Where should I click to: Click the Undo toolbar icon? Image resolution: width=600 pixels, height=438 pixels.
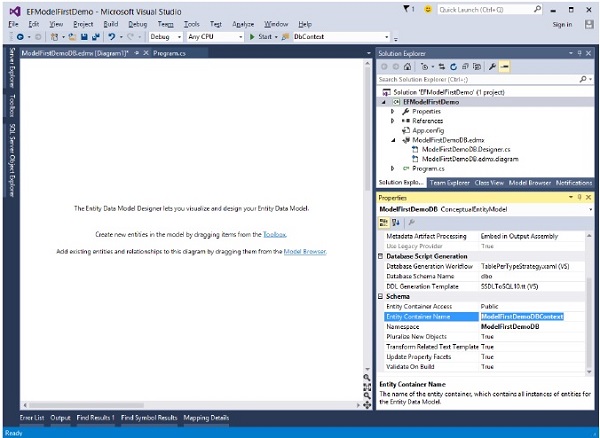coord(111,37)
